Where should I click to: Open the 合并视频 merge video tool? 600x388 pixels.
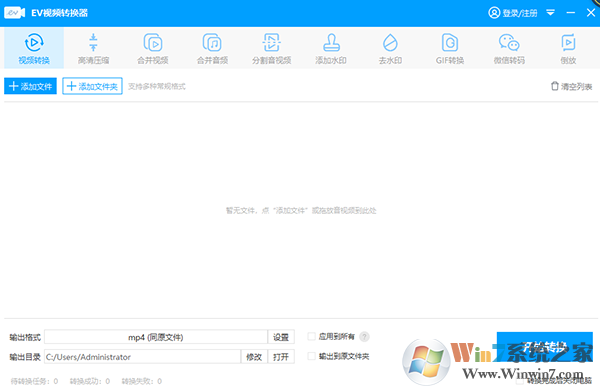tap(153, 48)
